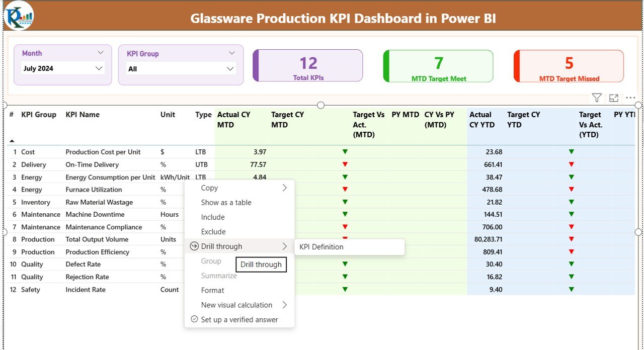Click the Drill through arrow icon

tap(193, 246)
